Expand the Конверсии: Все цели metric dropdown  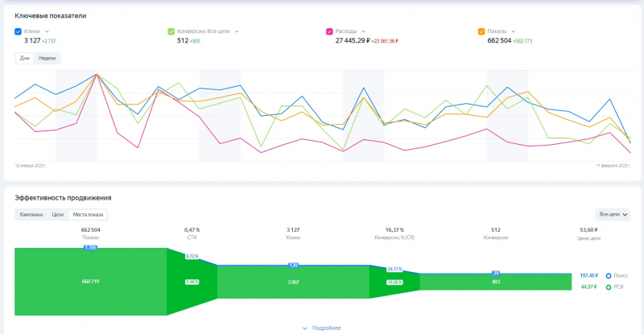click(x=237, y=31)
